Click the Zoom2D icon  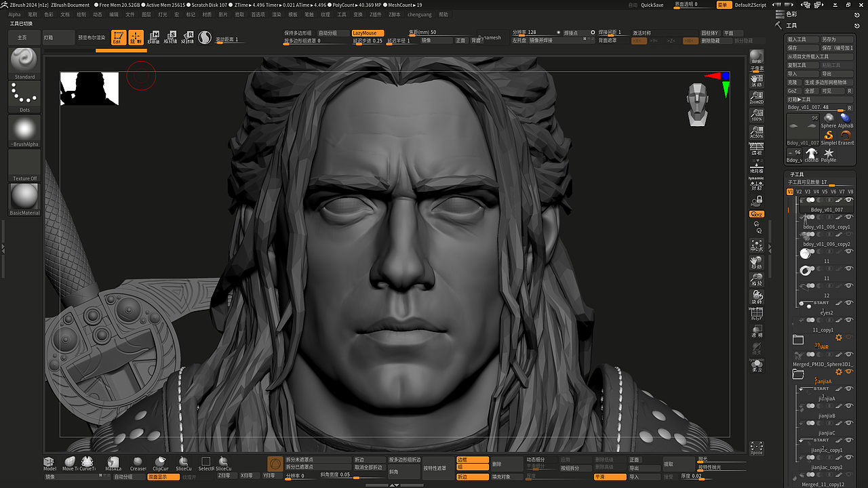coord(757,98)
